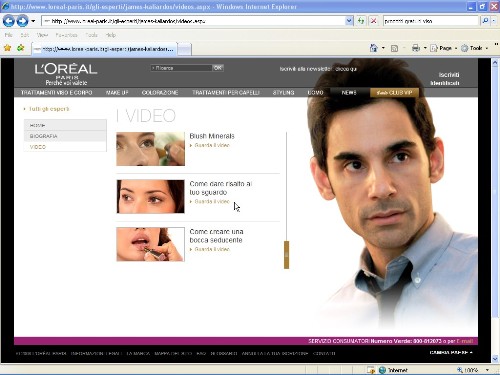The height and width of the screenshot is (375, 500).
Task: Click the Ricerca site search field
Action: (x=181, y=68)
